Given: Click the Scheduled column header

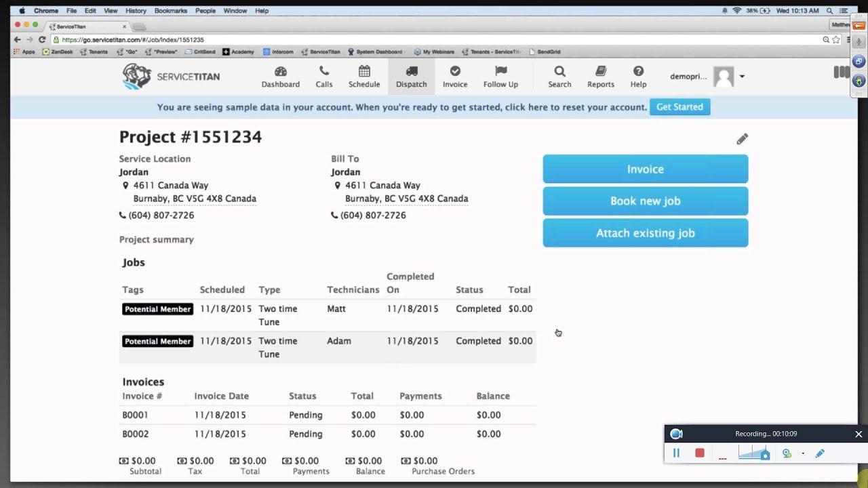Looking at the screenshot, I should pos(222,289).
